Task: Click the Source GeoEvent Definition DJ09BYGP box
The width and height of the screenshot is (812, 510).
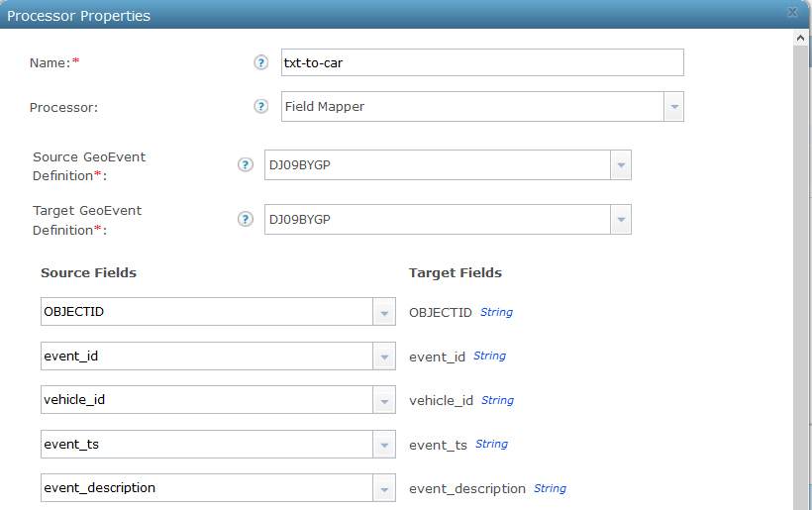Action: coord(437,165)
